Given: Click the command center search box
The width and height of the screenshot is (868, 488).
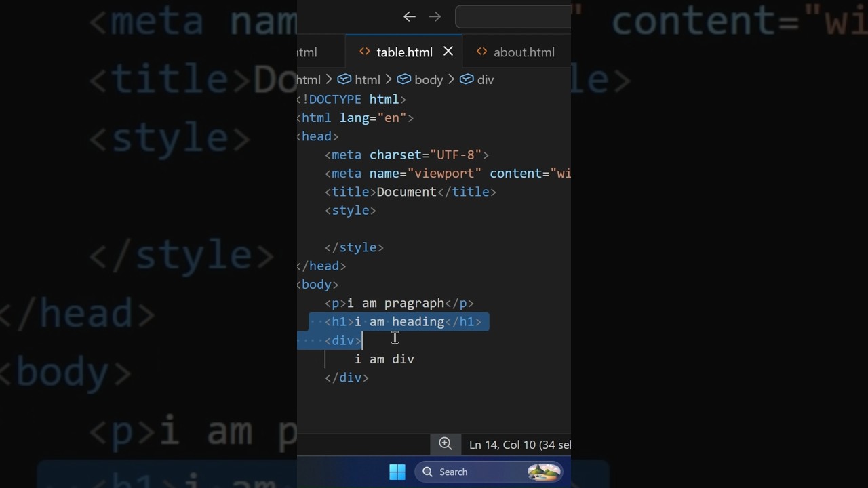Looking at the screenshot, I should (513, 17).
